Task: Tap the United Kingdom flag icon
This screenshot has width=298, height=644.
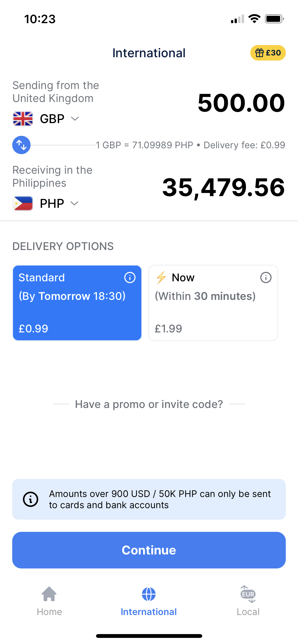Action: pyautogui.click(x=23, y=119)
